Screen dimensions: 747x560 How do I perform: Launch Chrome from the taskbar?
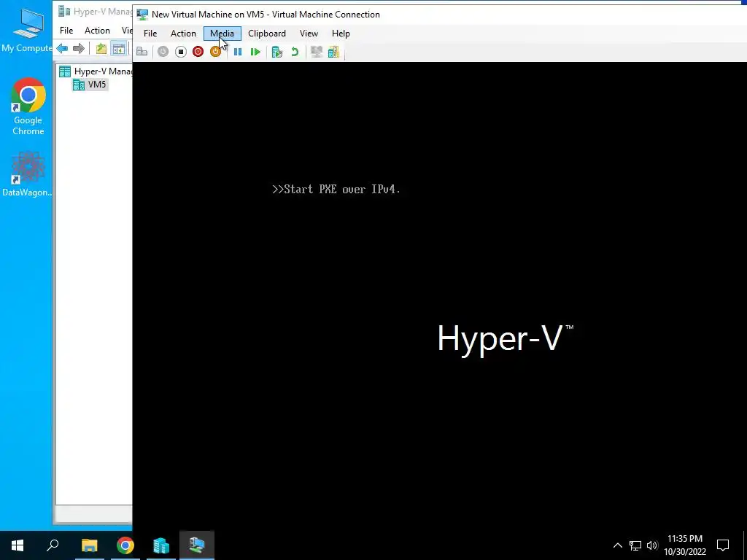[125, 545]
